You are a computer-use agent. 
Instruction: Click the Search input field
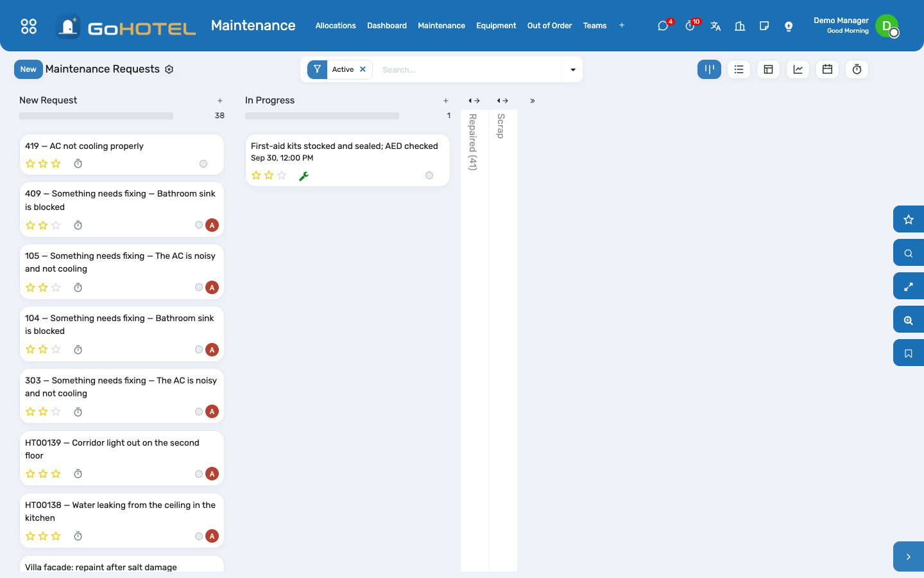[x=470, y=69]
